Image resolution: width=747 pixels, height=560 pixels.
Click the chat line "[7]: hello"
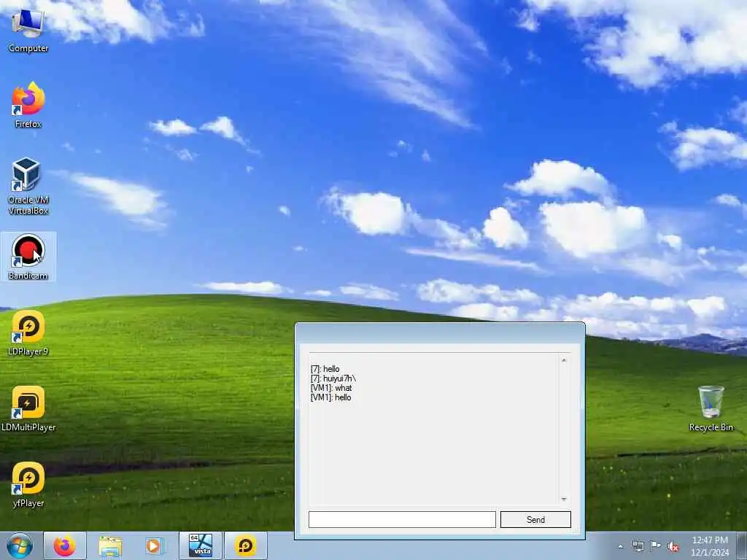325,369
